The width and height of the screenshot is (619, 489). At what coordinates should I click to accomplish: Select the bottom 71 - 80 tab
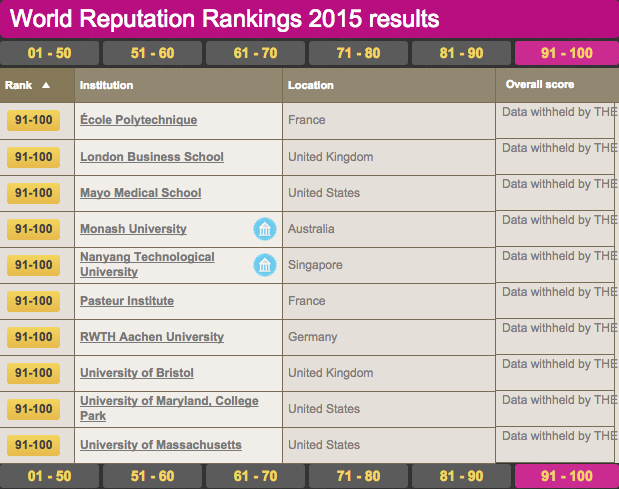pyautogui.click(x=358, y=476)
